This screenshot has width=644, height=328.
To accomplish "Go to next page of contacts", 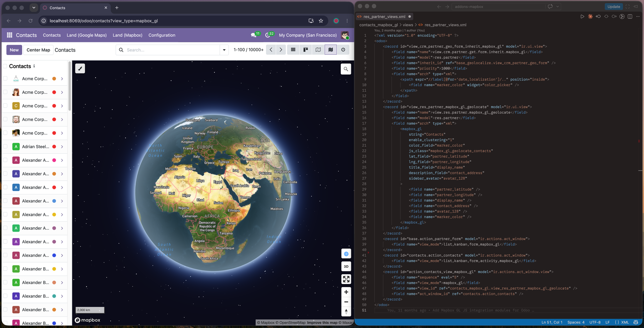I will coord(281,50).
